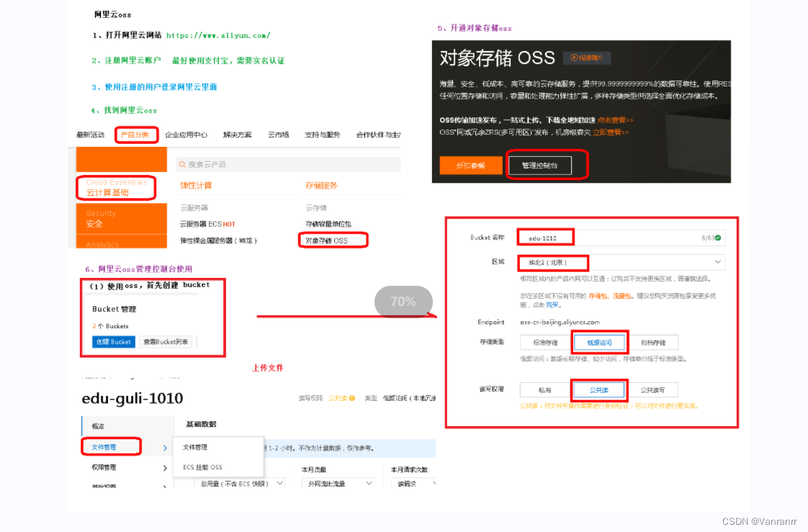The image size is (808, 532).
Task: Open the 读请求 dropdown
Action: point(415,484)
